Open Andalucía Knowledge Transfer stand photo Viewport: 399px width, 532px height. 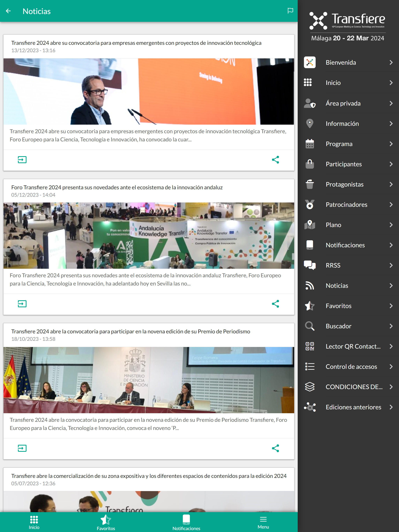pyautogui.click(x=149, y=235)
